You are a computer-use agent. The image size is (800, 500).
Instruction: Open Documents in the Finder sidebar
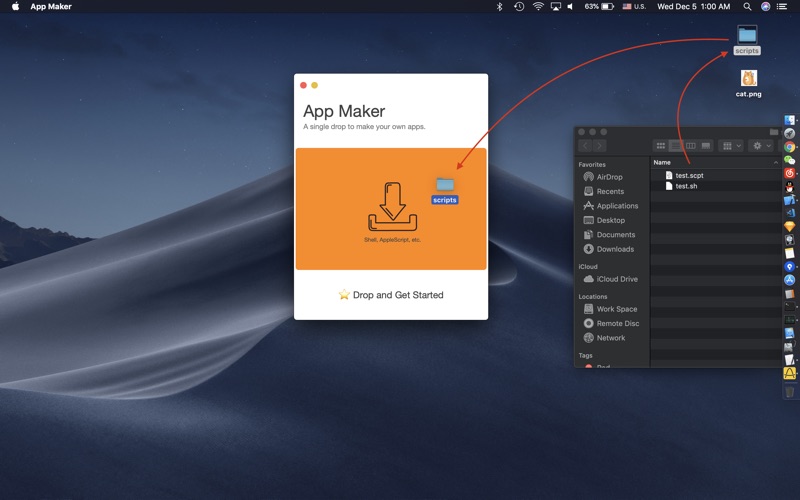[612, 235]
